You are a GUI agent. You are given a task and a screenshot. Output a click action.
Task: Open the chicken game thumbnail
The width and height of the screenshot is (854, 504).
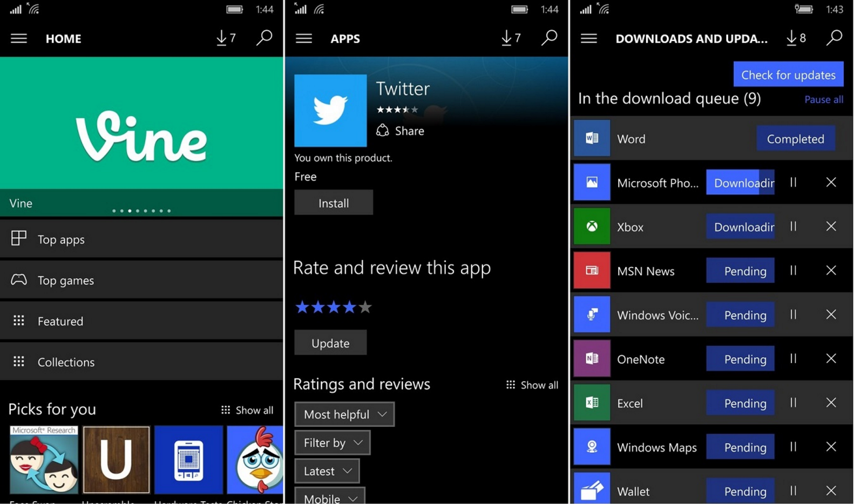coord(255,460)
